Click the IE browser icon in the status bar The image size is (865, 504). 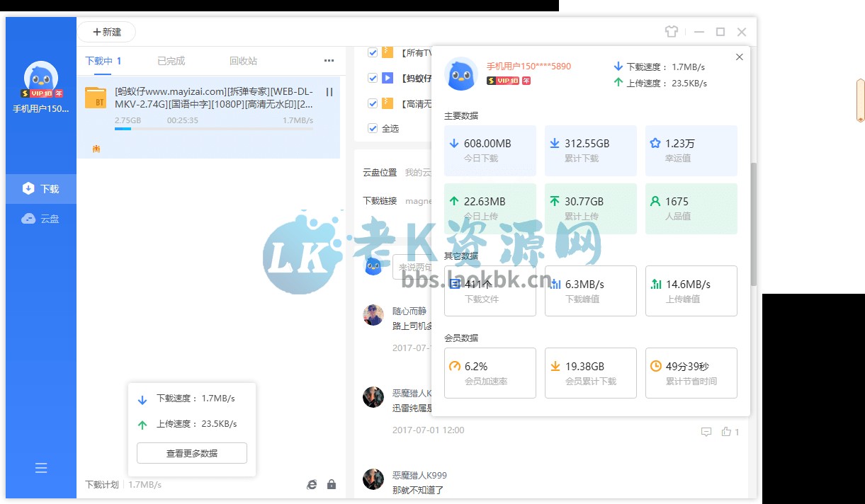pos(312,485)
